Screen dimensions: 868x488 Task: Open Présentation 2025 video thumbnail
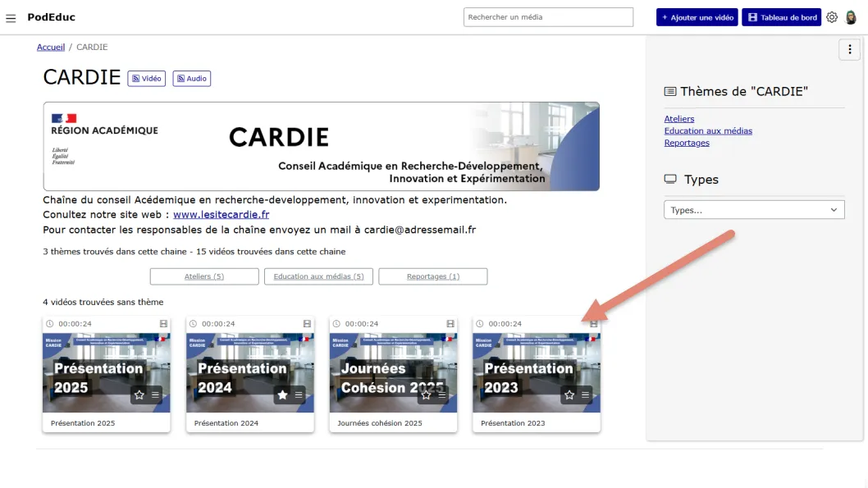pos(107,372)
